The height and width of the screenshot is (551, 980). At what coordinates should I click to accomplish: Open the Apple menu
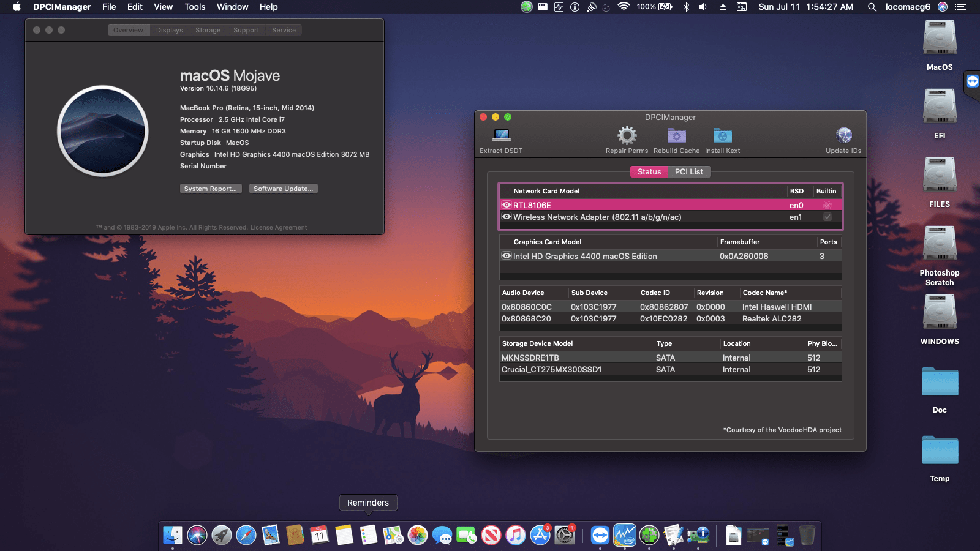tap(17, 7)
